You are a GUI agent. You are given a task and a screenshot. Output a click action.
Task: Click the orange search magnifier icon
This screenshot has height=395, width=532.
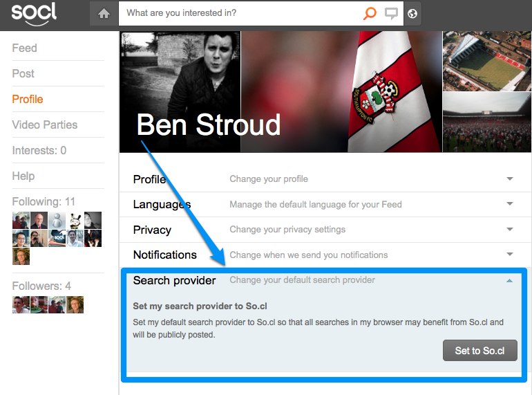(x=370, y=13)
